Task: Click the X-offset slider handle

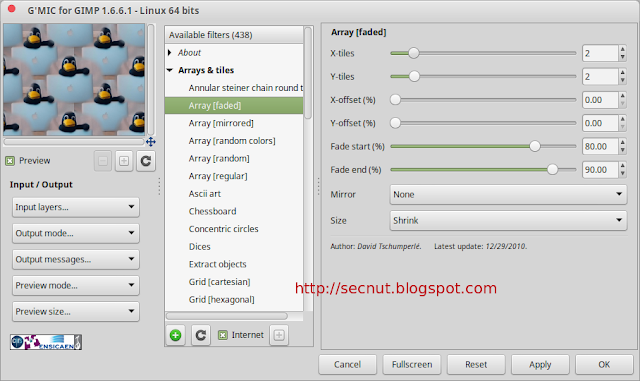Action: [x=395, y=100]
